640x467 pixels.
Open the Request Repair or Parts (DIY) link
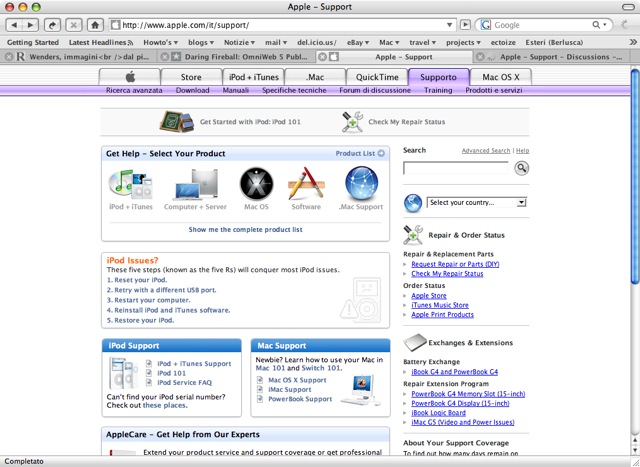click(x=455, y=264)
